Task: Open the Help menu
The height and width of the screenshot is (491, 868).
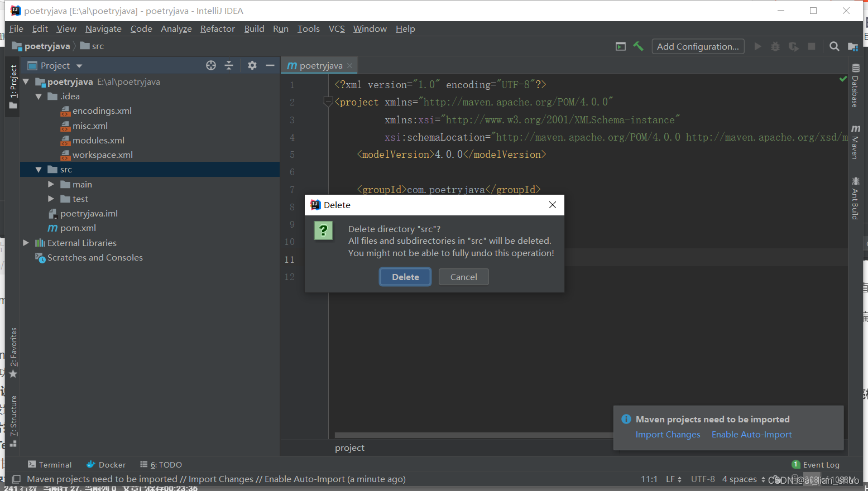Action: pos(405,28)
